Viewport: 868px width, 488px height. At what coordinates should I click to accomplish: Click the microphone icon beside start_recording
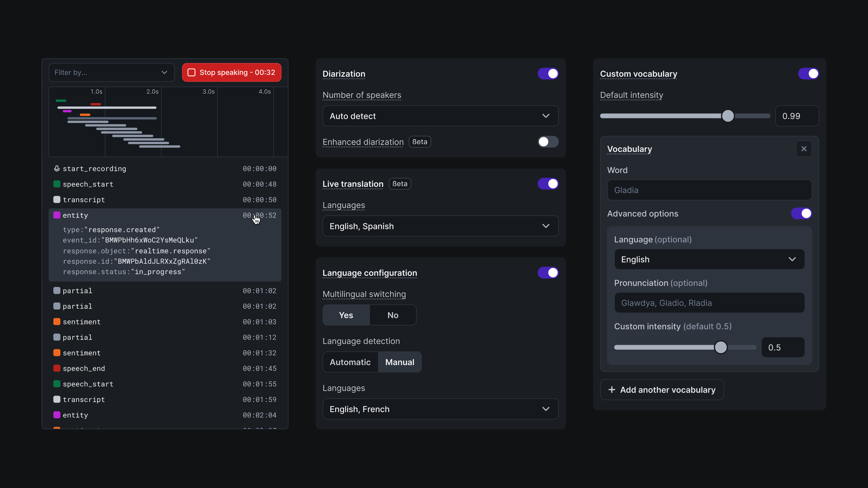click(x=57, y=168)
